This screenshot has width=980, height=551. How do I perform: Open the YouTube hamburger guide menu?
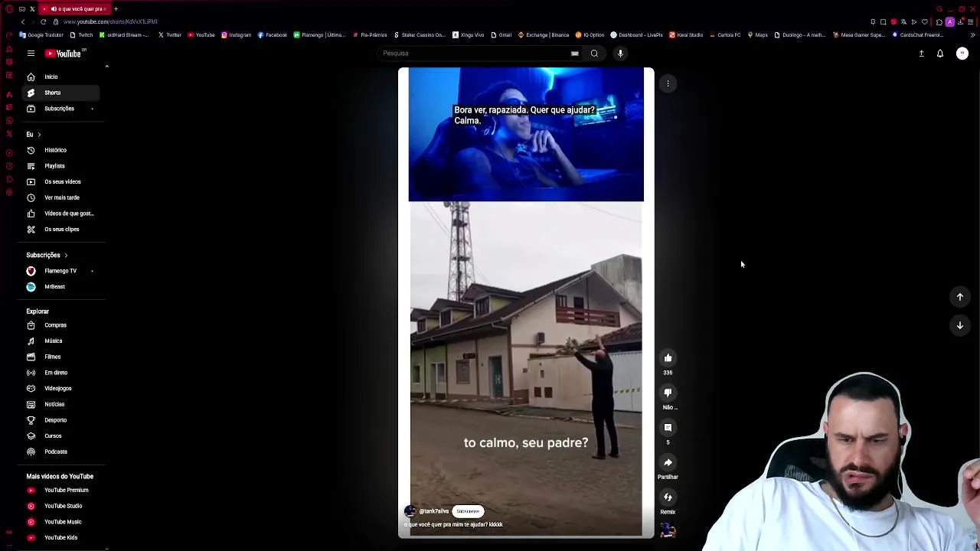tap(31, 54)
